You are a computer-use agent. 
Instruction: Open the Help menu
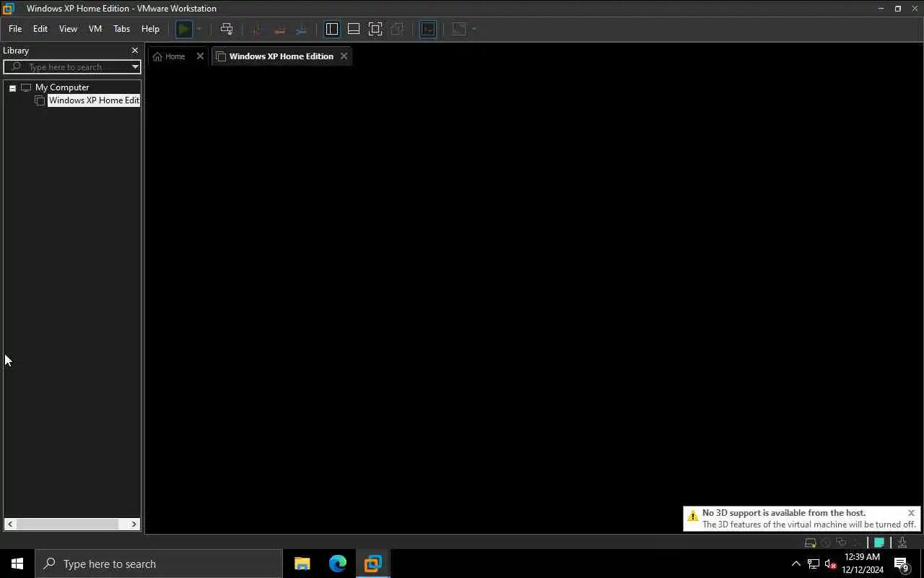tap(150, 29)
